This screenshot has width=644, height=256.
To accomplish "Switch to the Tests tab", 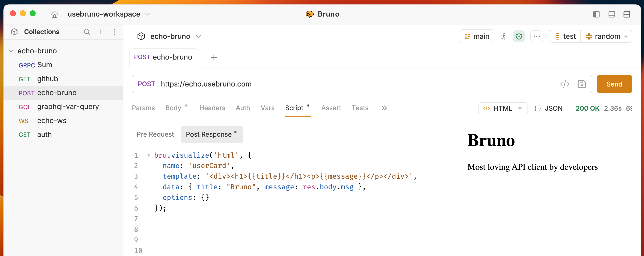I will point(360,108).
